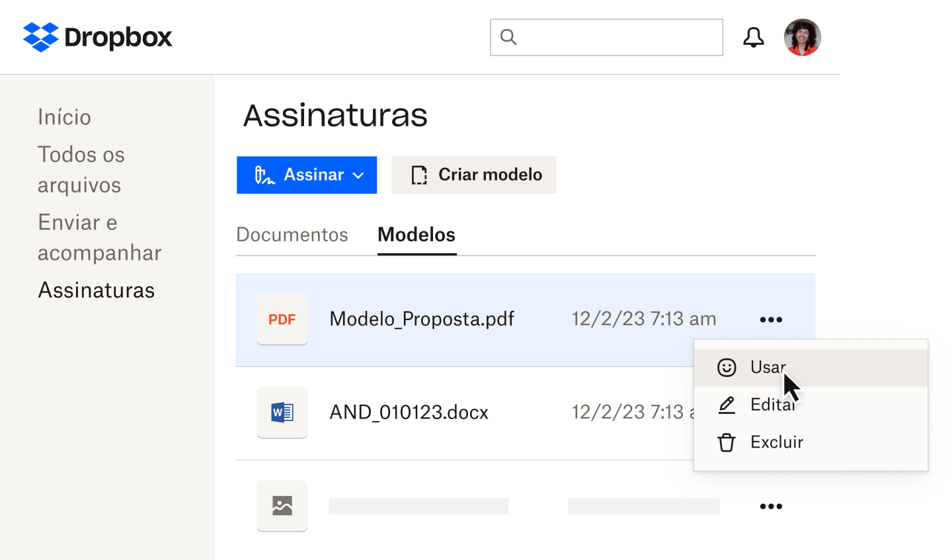Open the ellipsis menu for Modelo_Proposta.pdf

[x=772, y=319]
